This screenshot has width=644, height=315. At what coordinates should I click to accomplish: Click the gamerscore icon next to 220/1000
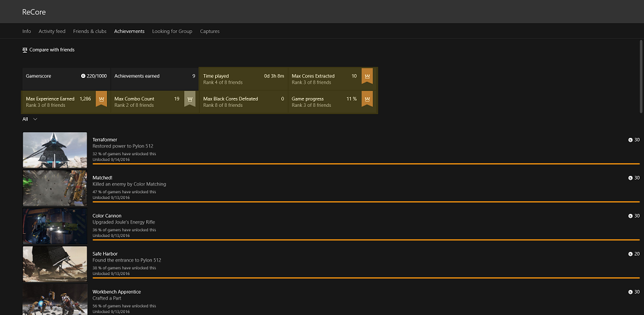[x=83, y=76]
